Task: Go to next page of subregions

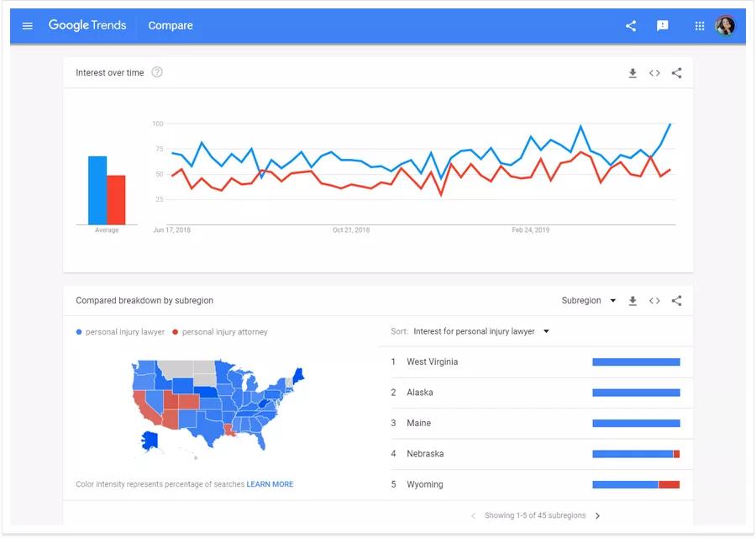Action: click(597, 516)
